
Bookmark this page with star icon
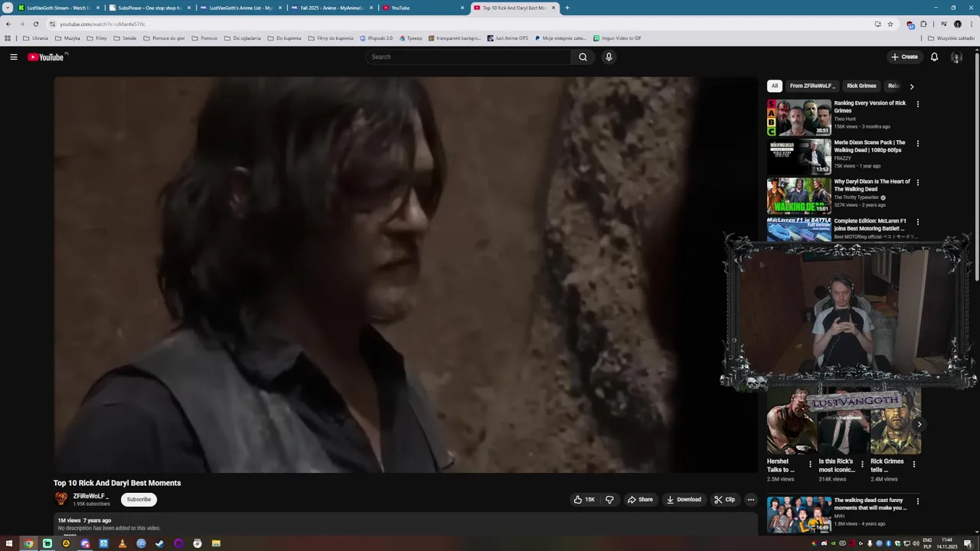point(890,24)
